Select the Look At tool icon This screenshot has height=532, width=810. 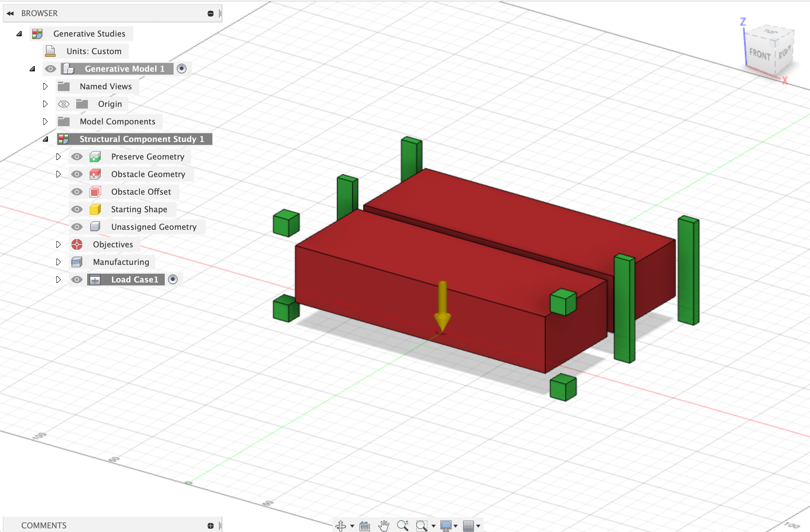(365, 526)
